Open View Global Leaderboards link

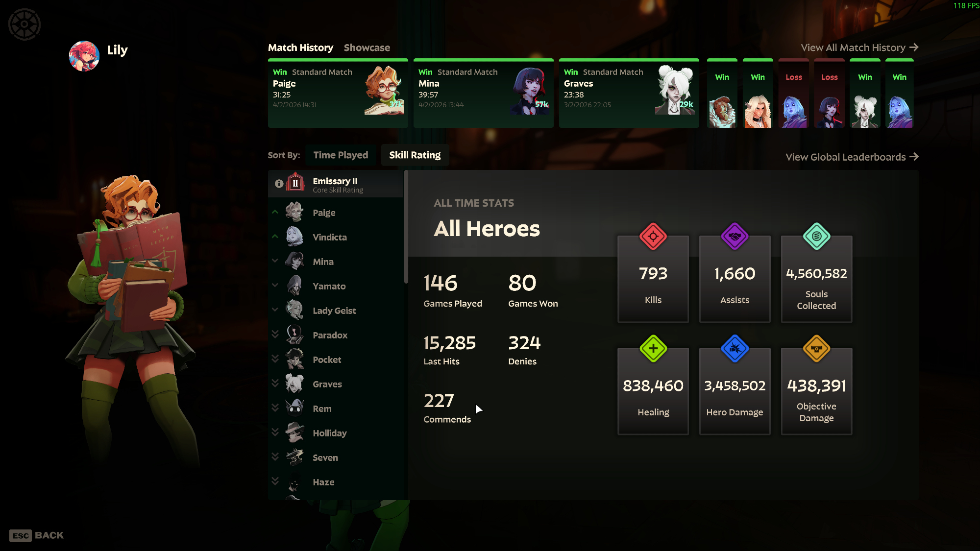point(852,157)
